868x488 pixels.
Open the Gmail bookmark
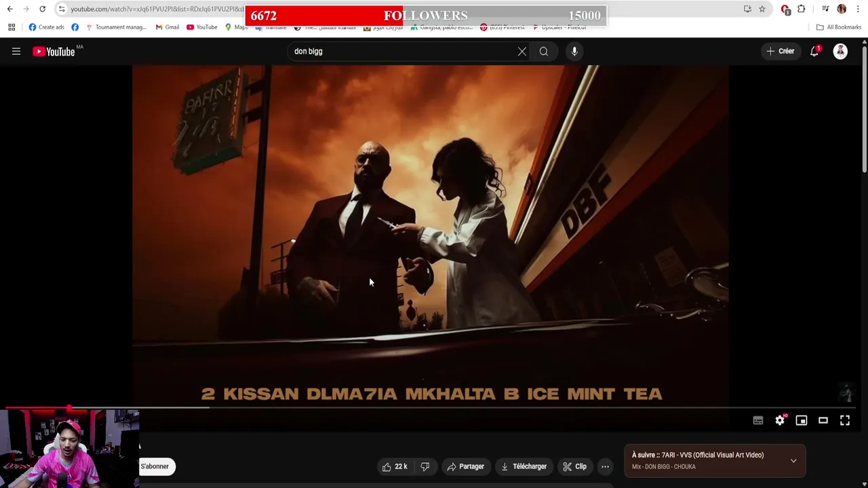(x=167, y=27)
